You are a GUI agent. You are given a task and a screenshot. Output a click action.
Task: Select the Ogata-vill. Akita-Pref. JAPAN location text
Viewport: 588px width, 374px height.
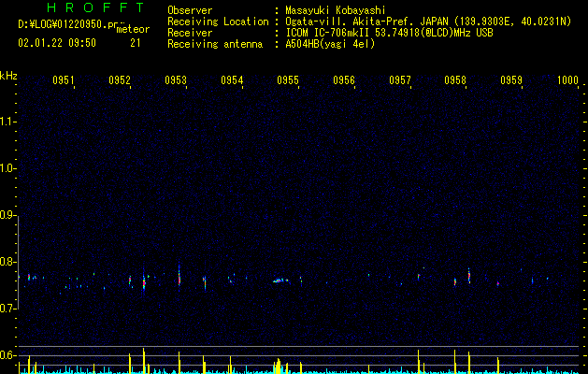point(428,22)
